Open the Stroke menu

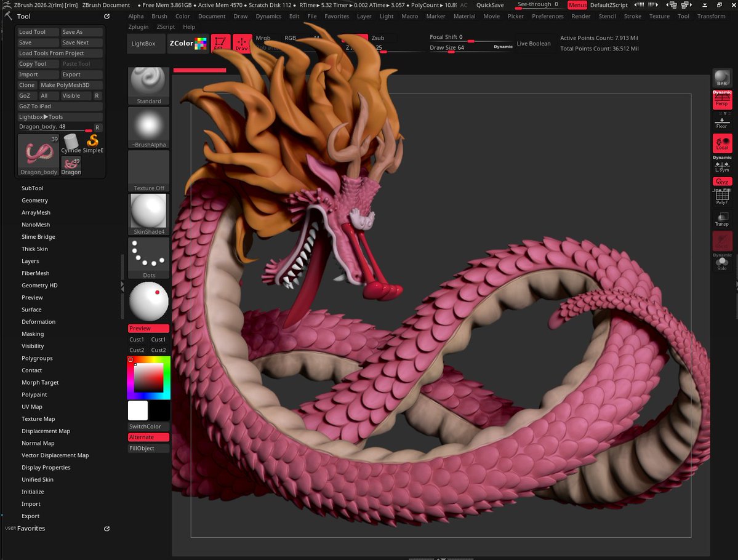[x=632, y=16]
